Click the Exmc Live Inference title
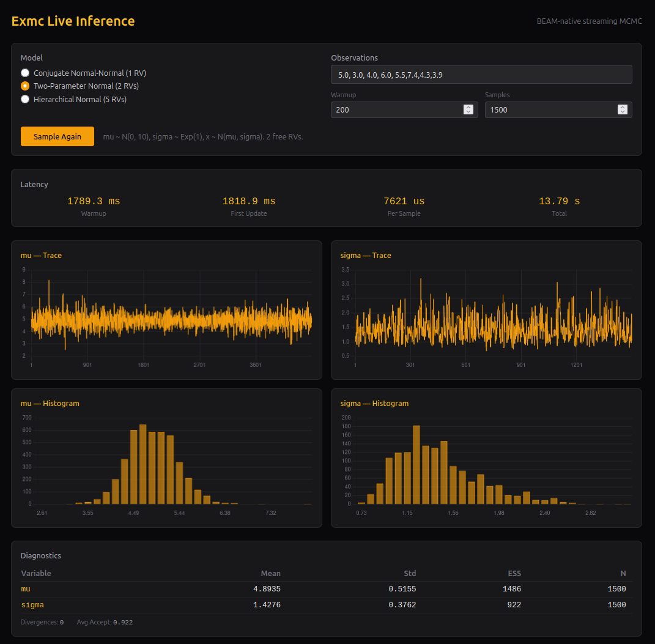The image size is (655, 644). point(73,21)
